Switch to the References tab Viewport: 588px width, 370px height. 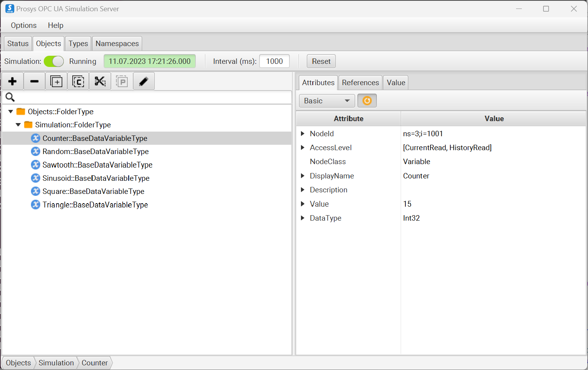[x=361, y=82]
